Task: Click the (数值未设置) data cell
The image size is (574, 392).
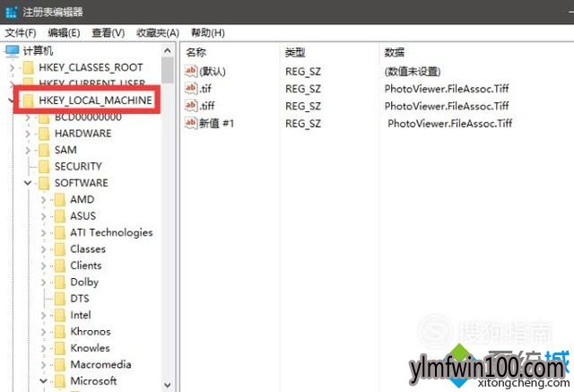Action: click(413, 71)
